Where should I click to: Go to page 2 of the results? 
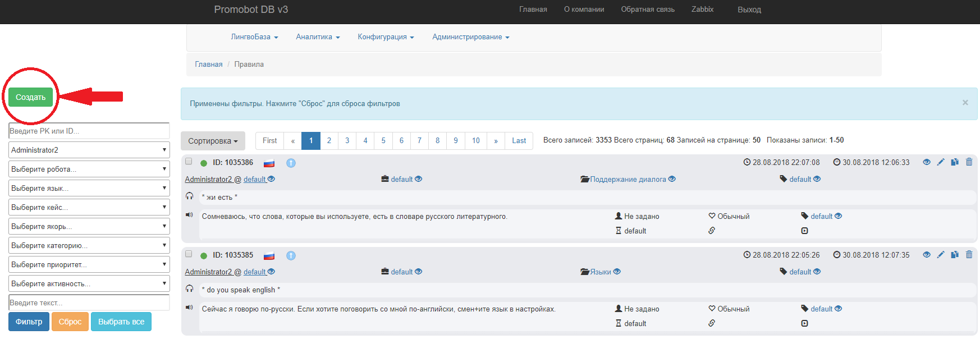pyautogui.click(x=329, y=141)
